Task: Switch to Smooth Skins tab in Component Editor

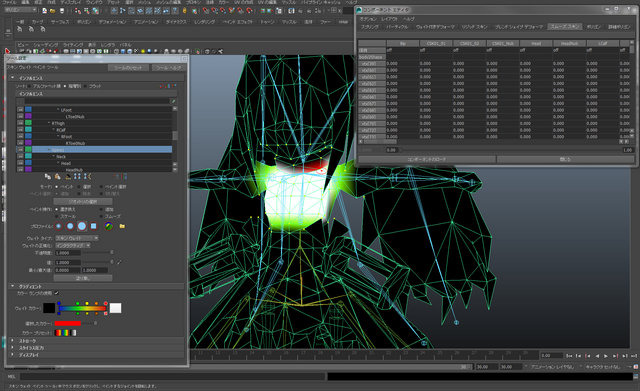Action: [564, 27]
